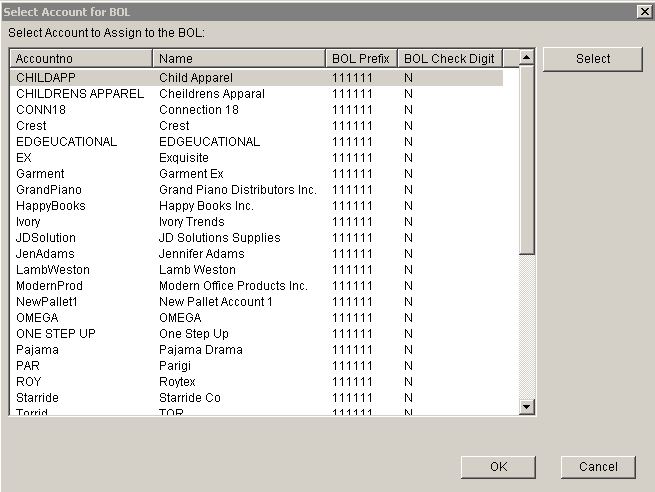Click the name JD Solutions Supplies
This screenshot has width=655, height=492.
pyautogui.click(x=220, y=238)
